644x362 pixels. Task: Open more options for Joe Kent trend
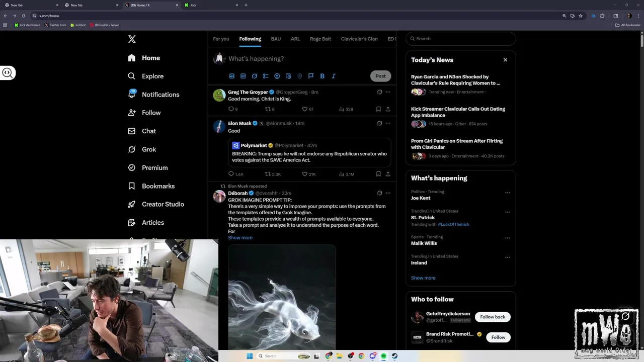(507, 193)
